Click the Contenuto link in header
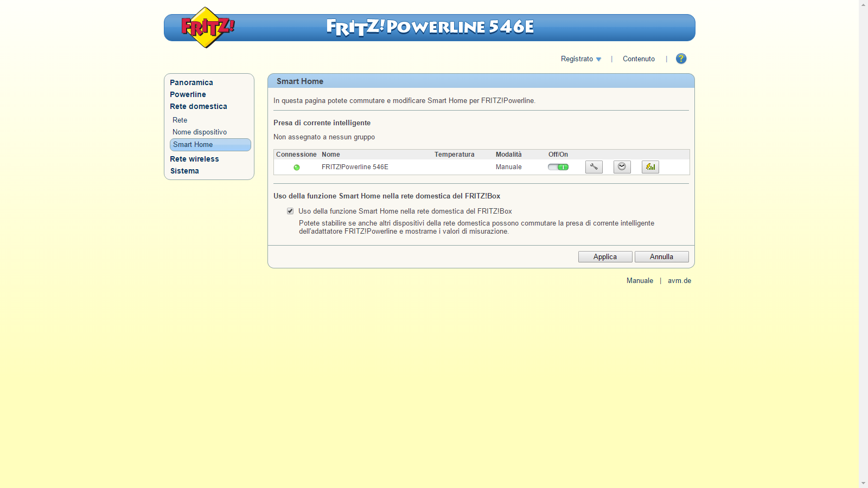868x488 pixels. click(639, 59)
